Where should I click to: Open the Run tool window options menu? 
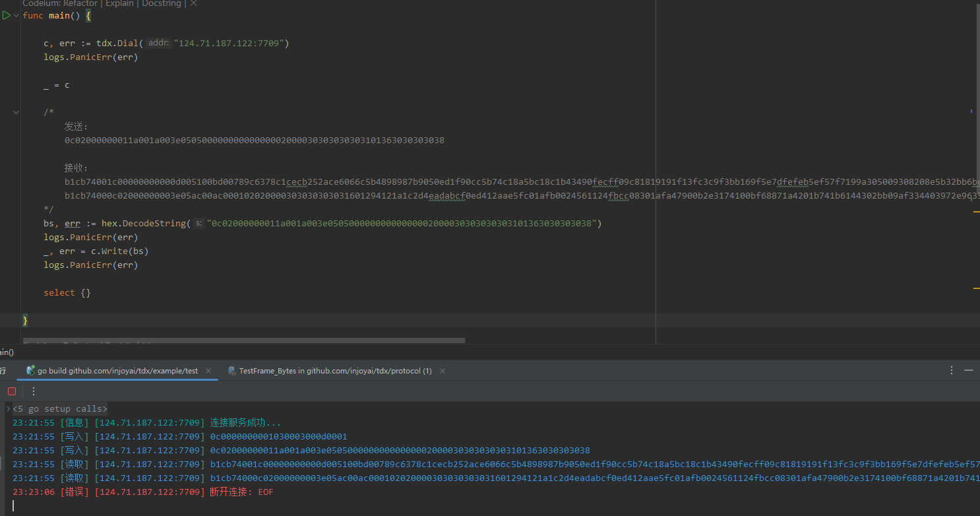(952, 371)
